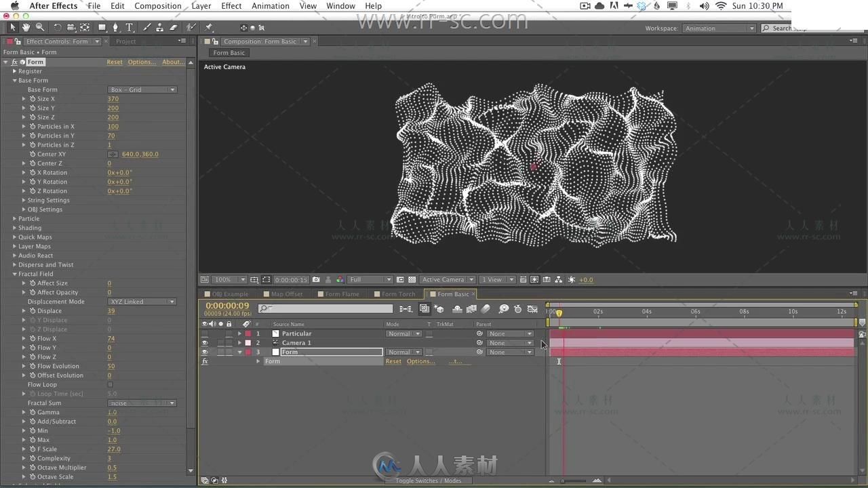The image size is (868, 488).
Task: Select the Zoom magnifier tool
Action: point(40,28)
